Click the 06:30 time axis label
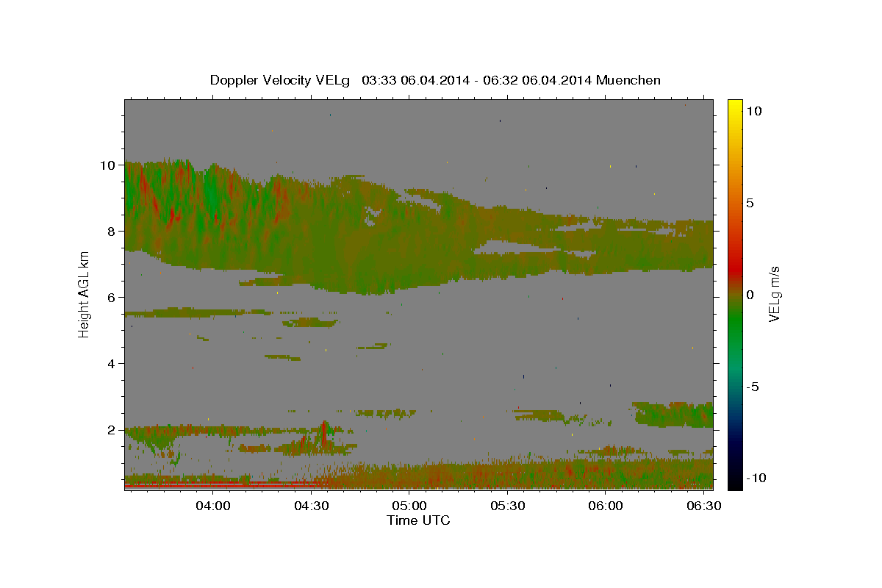 tap(703, 506)
